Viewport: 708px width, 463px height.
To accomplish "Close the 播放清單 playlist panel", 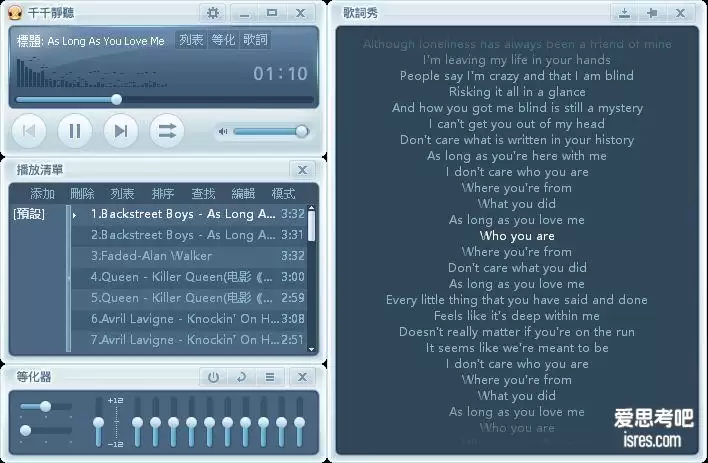I will point(302,170).
